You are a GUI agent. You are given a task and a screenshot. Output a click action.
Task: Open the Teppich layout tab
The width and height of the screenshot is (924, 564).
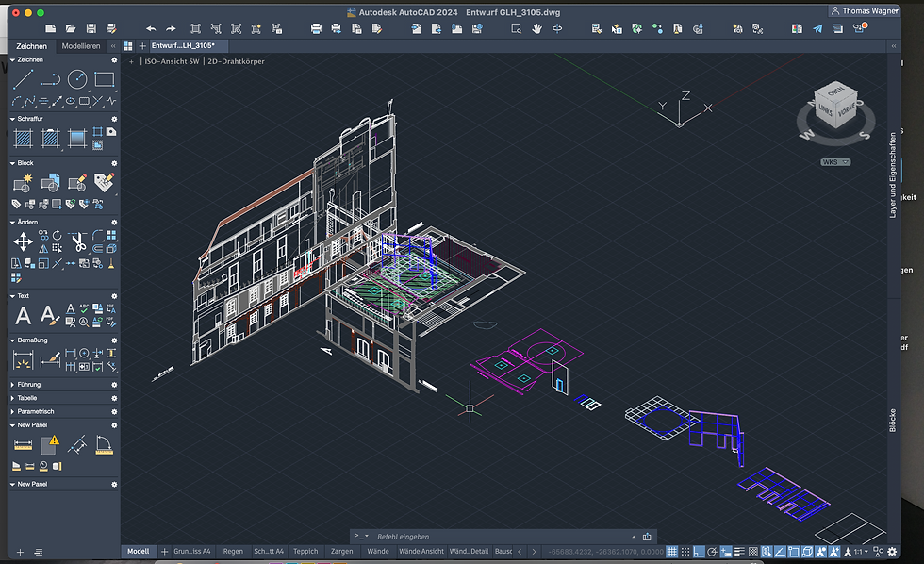click(305, 551)
